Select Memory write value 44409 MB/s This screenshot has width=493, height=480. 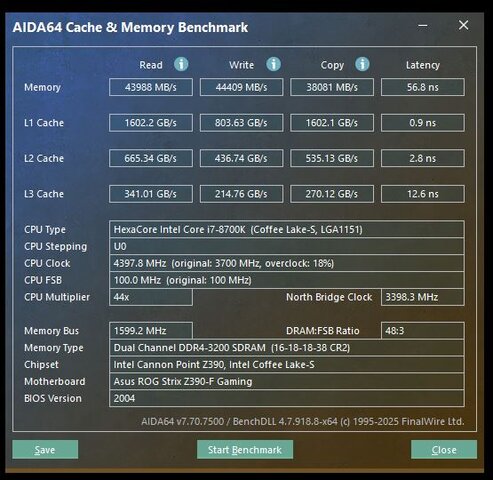point(241,87)
